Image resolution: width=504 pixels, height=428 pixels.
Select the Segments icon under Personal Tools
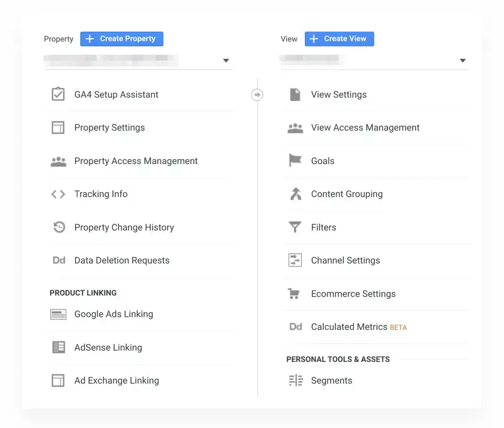click(295, 380)
